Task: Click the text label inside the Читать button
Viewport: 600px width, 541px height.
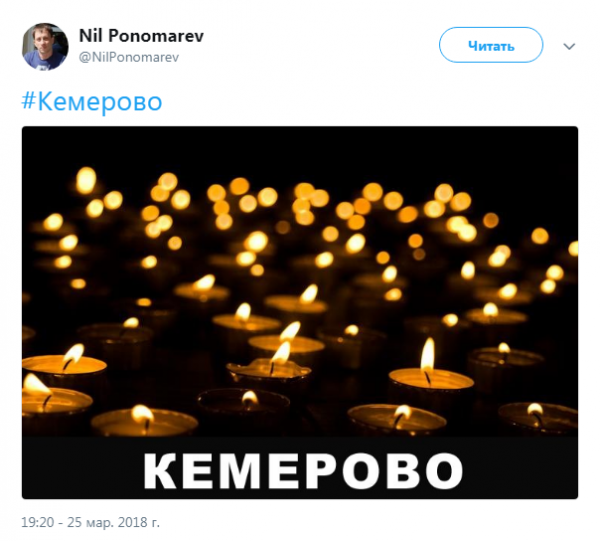Action: (x=491, y=46)
